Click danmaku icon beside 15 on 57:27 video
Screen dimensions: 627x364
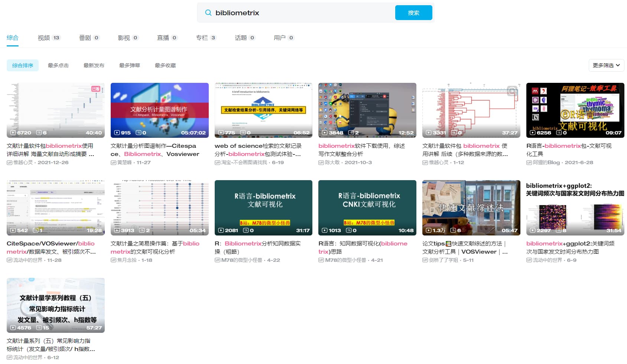point(39,328)
